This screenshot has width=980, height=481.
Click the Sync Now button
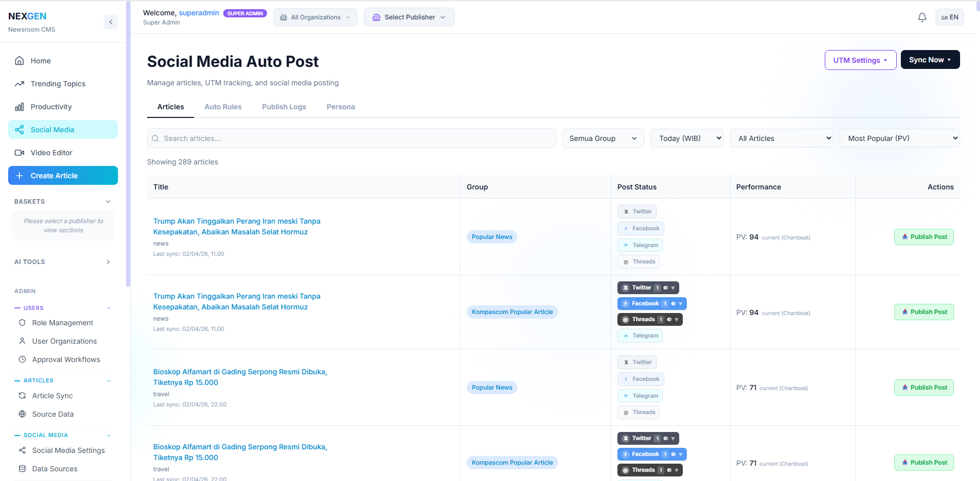(929, 60)
